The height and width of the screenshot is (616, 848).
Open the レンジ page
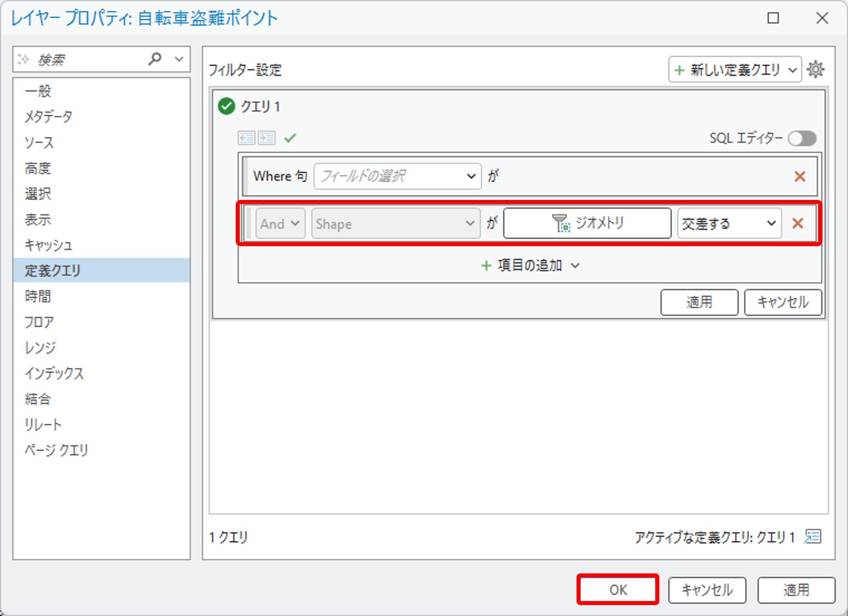(x=101, y=348)
